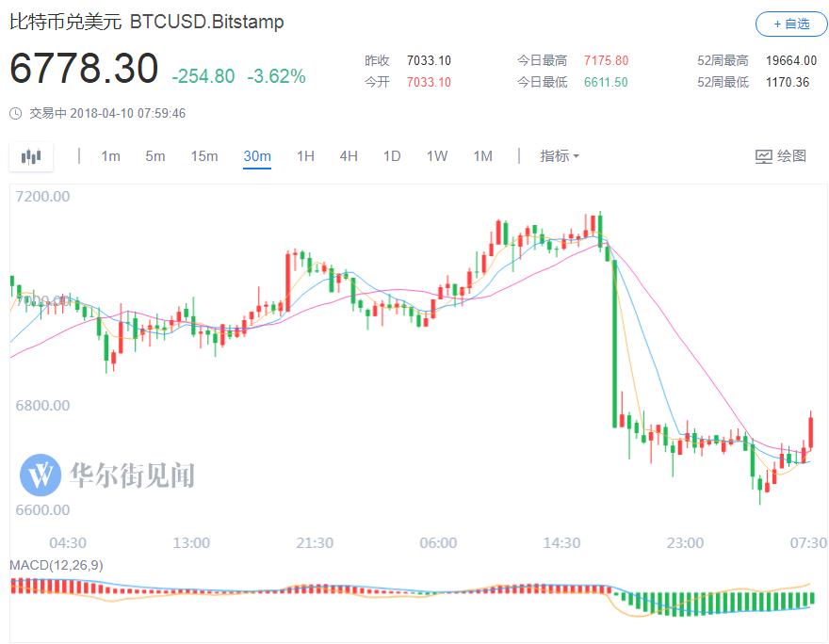Image resolution: width=829 pixels, height=644 pixels.
Task: Show the 1D daily chart
Action: pos(392,156)
